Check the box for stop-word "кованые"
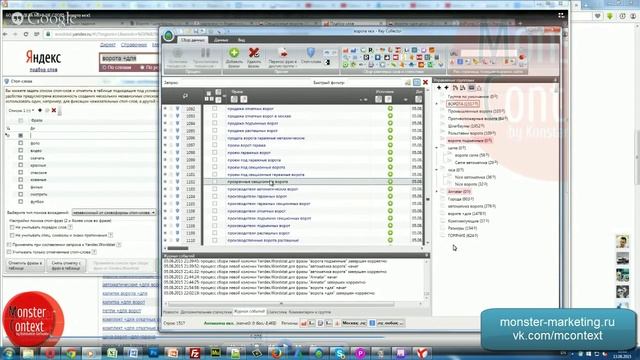 pyautogui.click(x=20, y=180)
